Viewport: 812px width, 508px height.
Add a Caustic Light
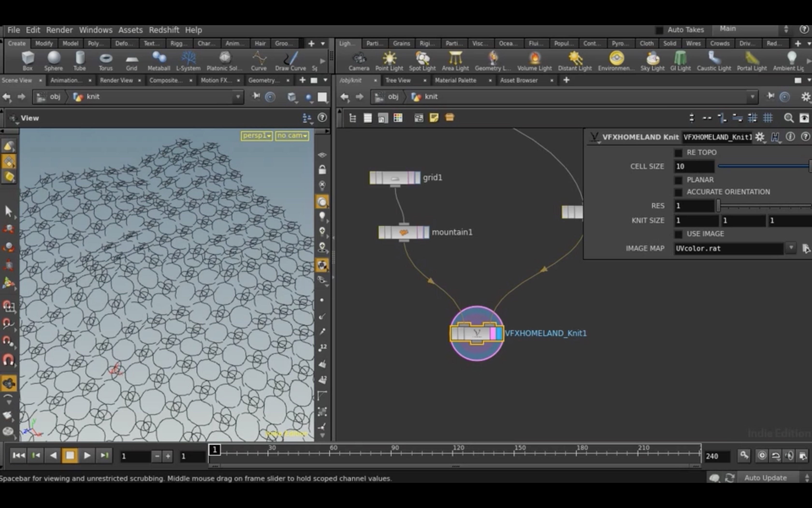coord(714,61)
